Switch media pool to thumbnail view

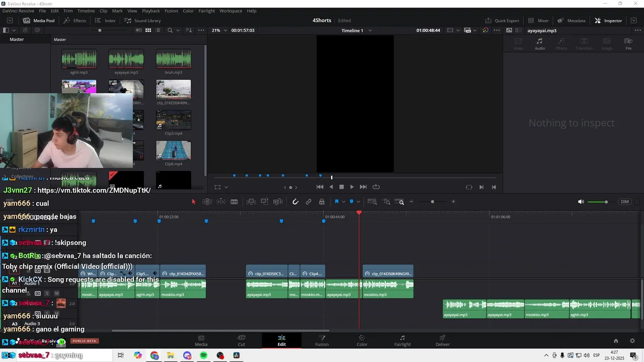point(148,30)
